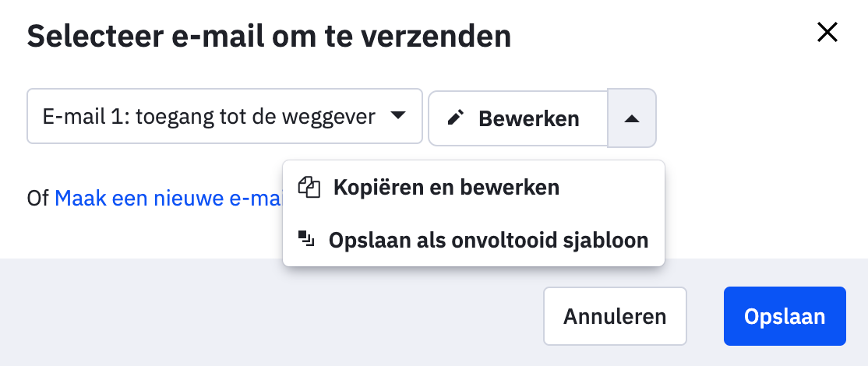Open the E-mail 1 selection dropdown
868x366 pixels.
click(224, 117)
